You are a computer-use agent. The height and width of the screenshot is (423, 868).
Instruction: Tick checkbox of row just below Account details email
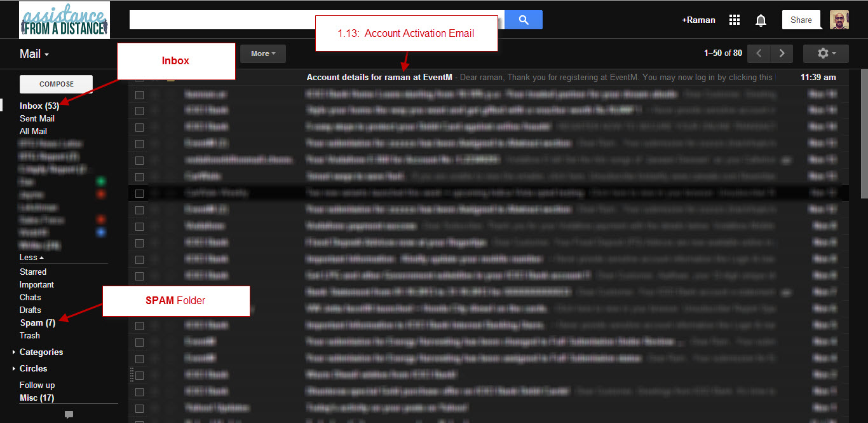coord(139,95)
